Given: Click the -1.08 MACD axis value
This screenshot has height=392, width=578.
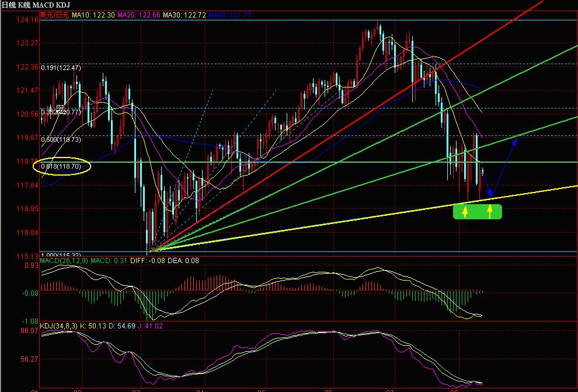Looking at the screenshot, I should pyautogui.click(x=30, y=321).
